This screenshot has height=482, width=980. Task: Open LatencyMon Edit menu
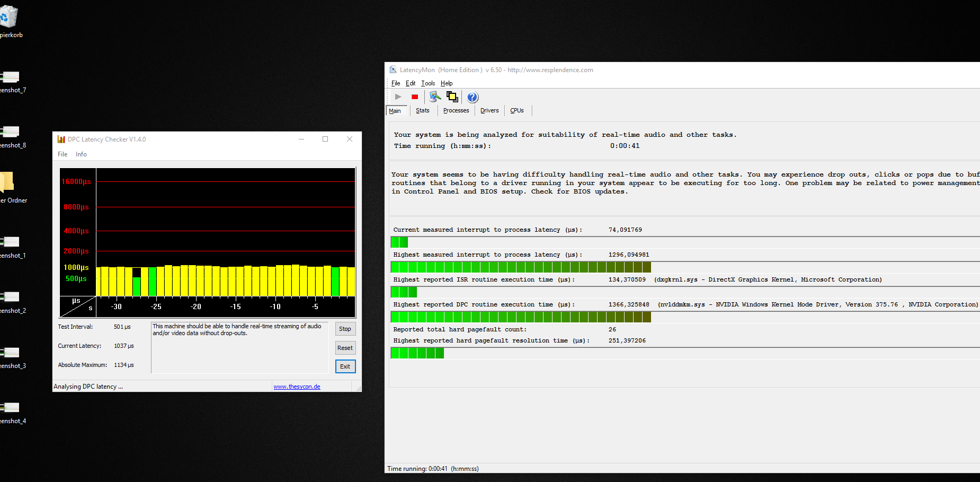[411, 83]
